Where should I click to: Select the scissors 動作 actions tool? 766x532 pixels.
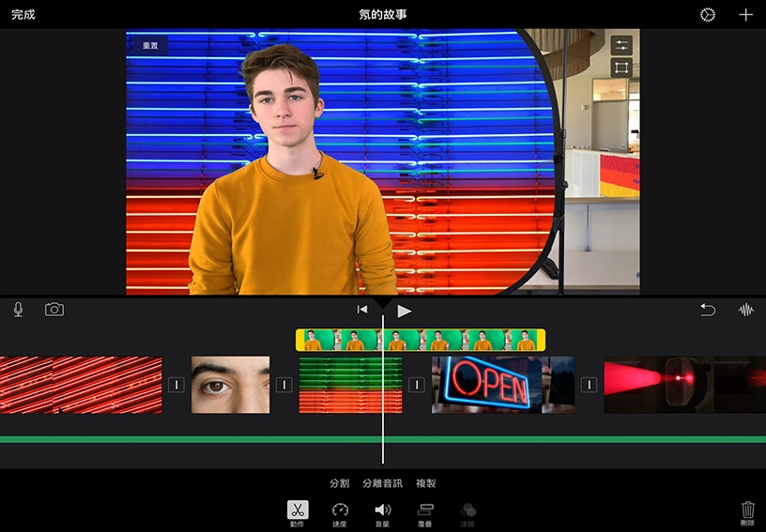pyautogui.click(x=297, y=512)
